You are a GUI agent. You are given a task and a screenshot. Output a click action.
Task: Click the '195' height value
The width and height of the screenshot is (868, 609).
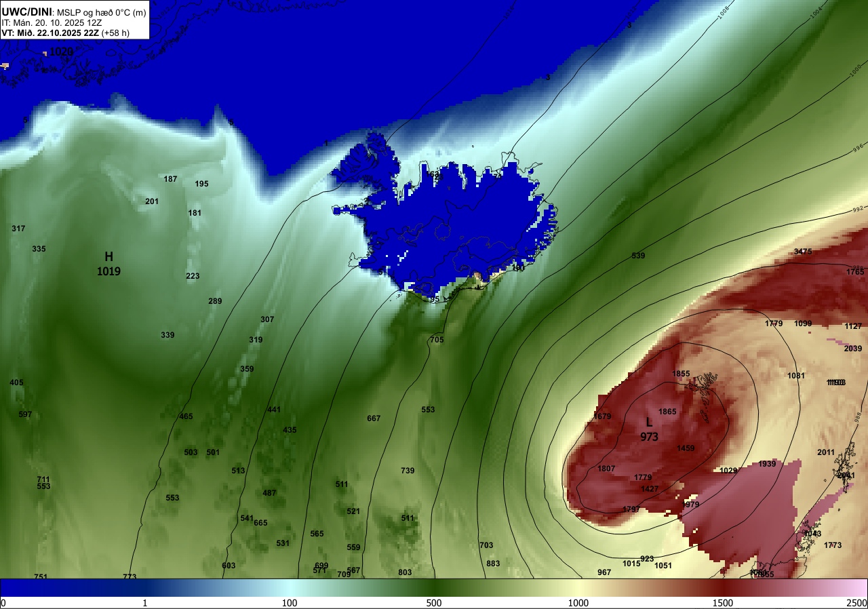[201, 184]
